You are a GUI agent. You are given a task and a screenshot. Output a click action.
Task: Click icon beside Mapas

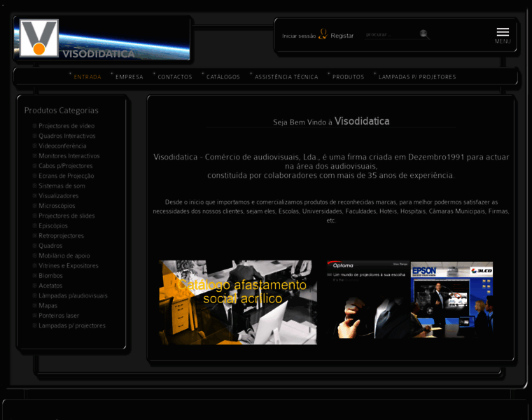click(x=34, y=306)
